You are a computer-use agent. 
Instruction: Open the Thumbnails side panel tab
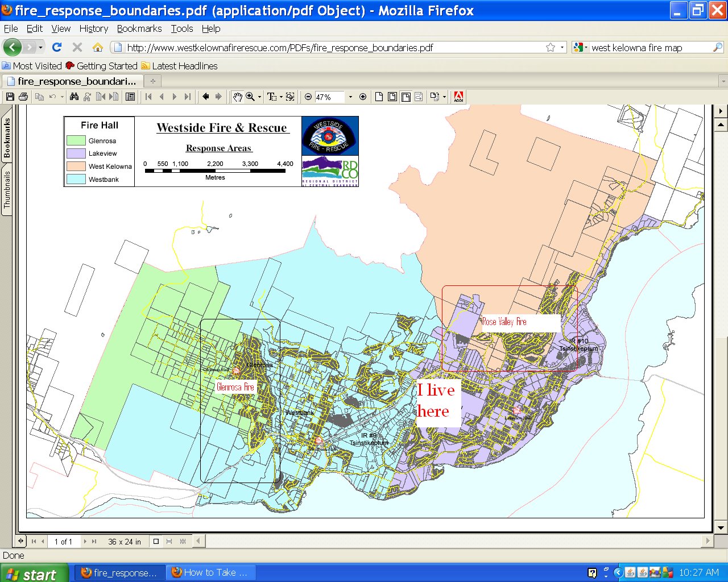[x=7, y=189]
